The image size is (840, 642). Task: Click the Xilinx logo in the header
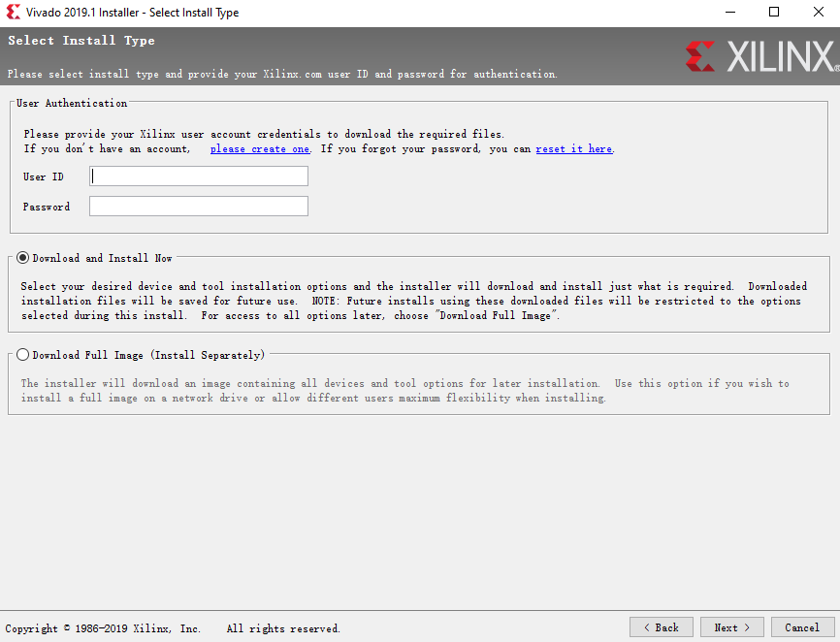click(x=762, y=56)
